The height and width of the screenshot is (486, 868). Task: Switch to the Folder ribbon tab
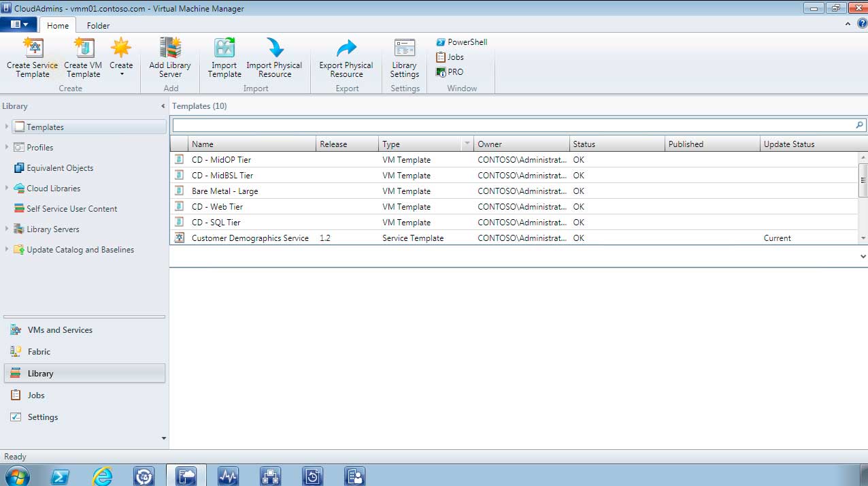pos(98,25)
